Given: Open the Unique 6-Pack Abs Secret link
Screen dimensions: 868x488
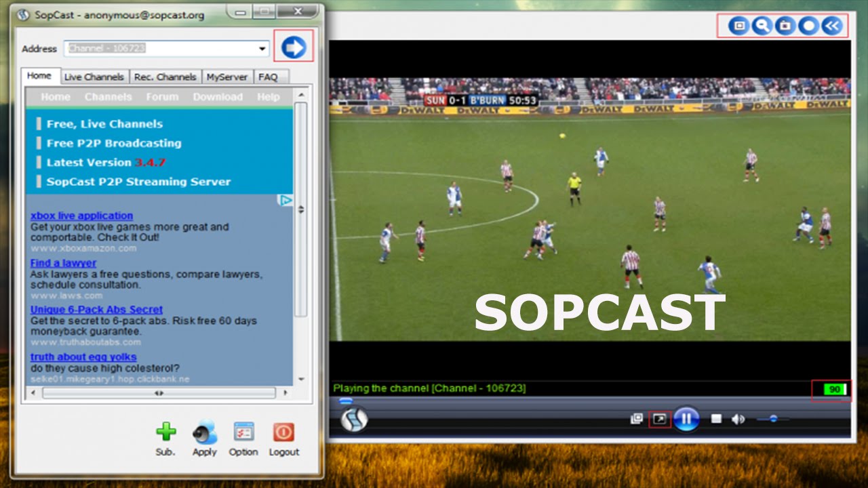Looking at the screenshot, I should 96,310.
